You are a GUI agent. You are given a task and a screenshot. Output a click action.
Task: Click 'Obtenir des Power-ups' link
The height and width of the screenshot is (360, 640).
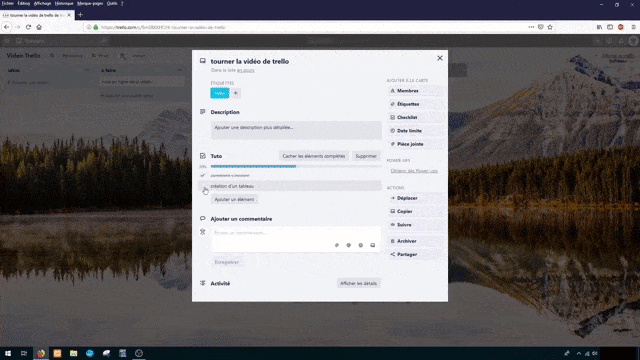coord(414,171)
